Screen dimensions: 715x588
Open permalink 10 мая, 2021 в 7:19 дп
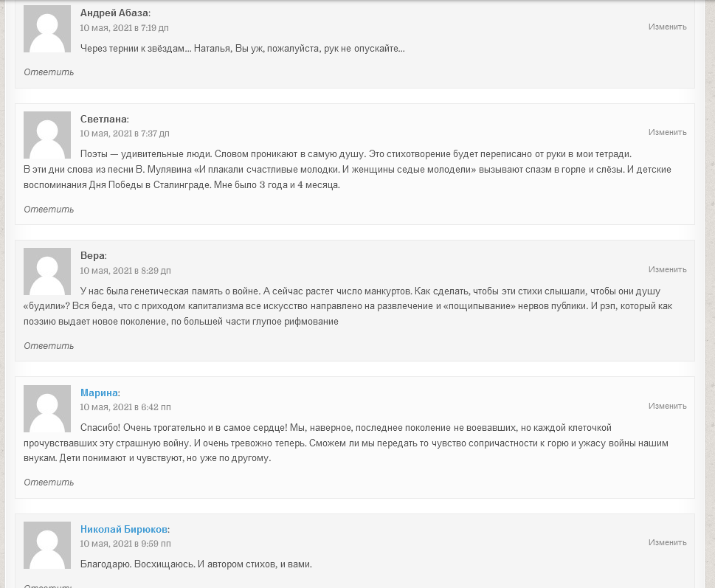pyautogui.click(x=125, y=28)
